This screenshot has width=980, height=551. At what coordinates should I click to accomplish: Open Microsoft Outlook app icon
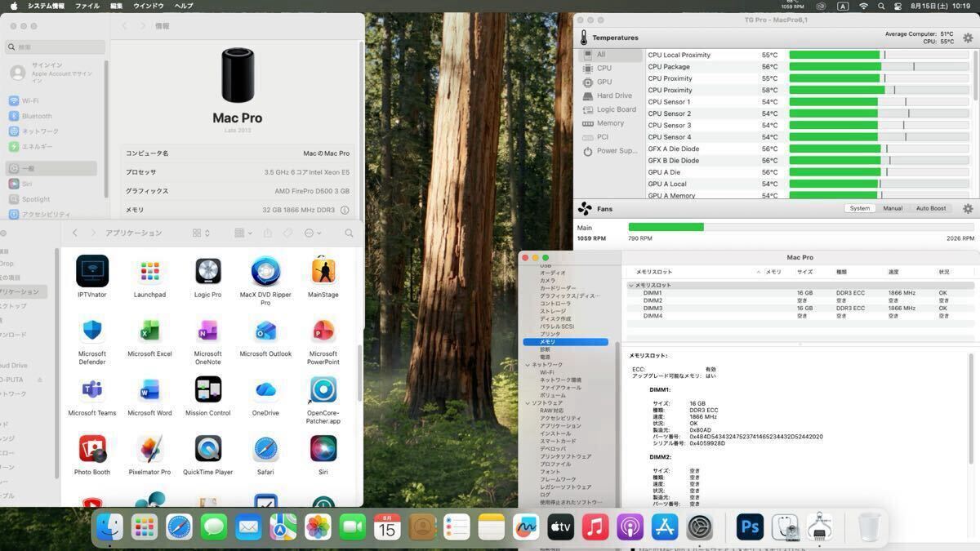click(265, 331)
